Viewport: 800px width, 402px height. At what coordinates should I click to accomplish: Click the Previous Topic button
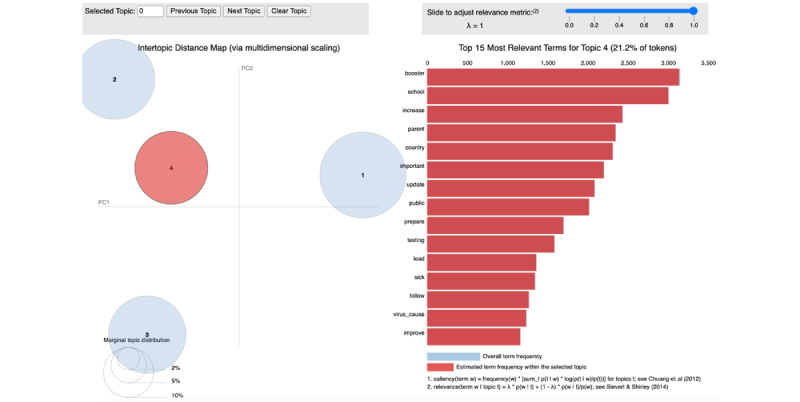point(193,12)
